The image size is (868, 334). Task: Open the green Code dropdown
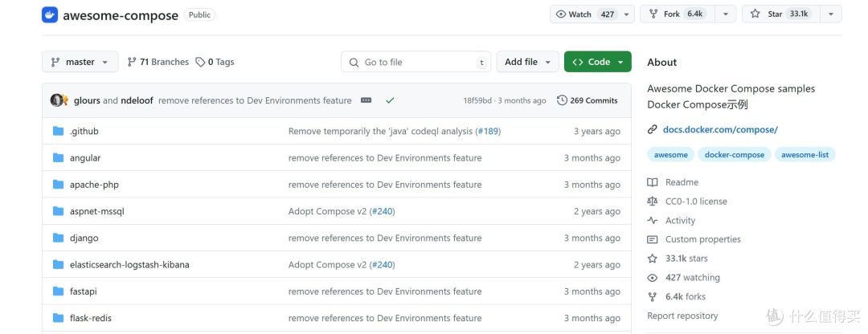[x=598, y=62]
